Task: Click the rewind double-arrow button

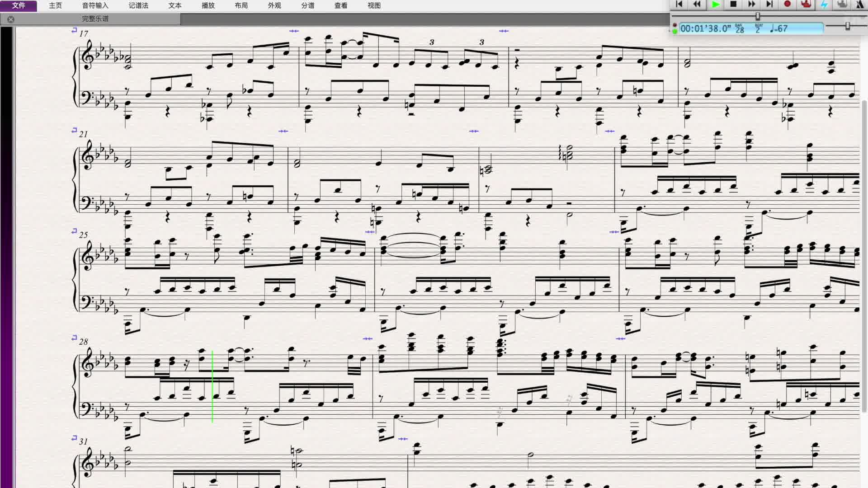Action: click(x=697, y=4)
